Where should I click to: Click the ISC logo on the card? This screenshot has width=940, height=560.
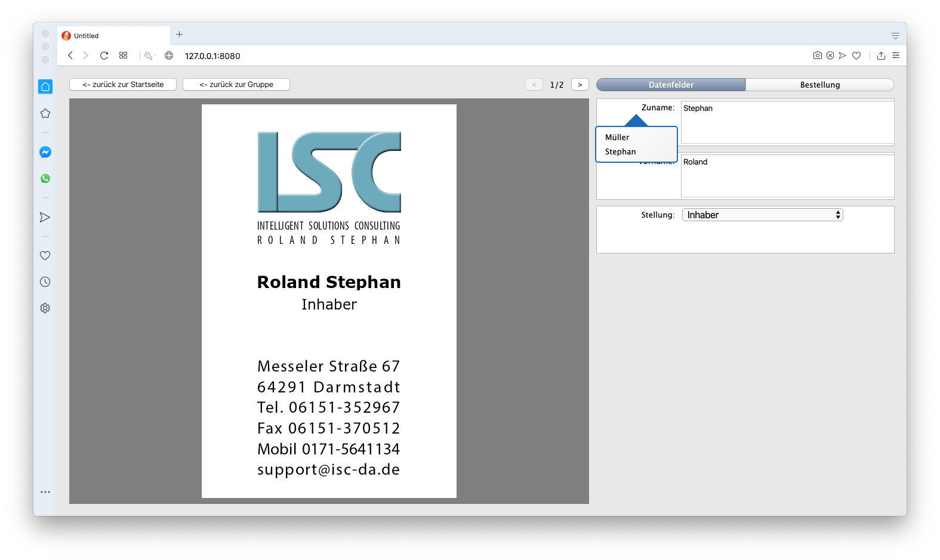coord(329,172)
